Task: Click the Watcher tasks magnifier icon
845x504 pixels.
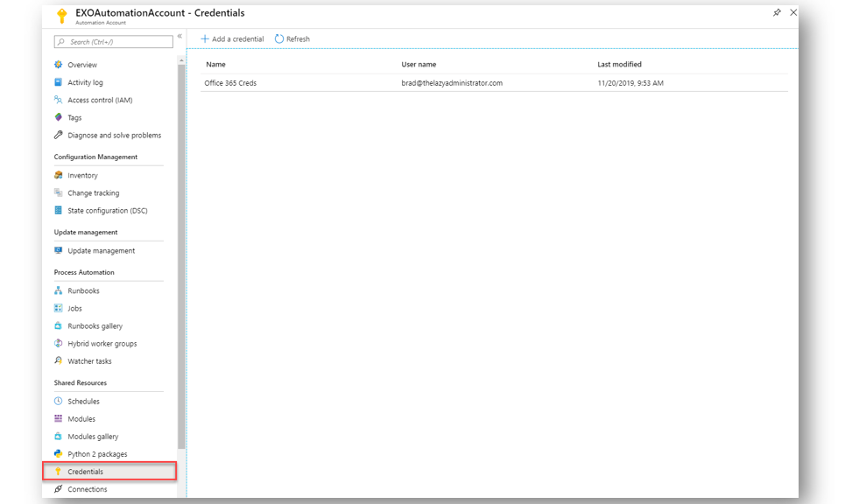Action: (x=58, y=360)
